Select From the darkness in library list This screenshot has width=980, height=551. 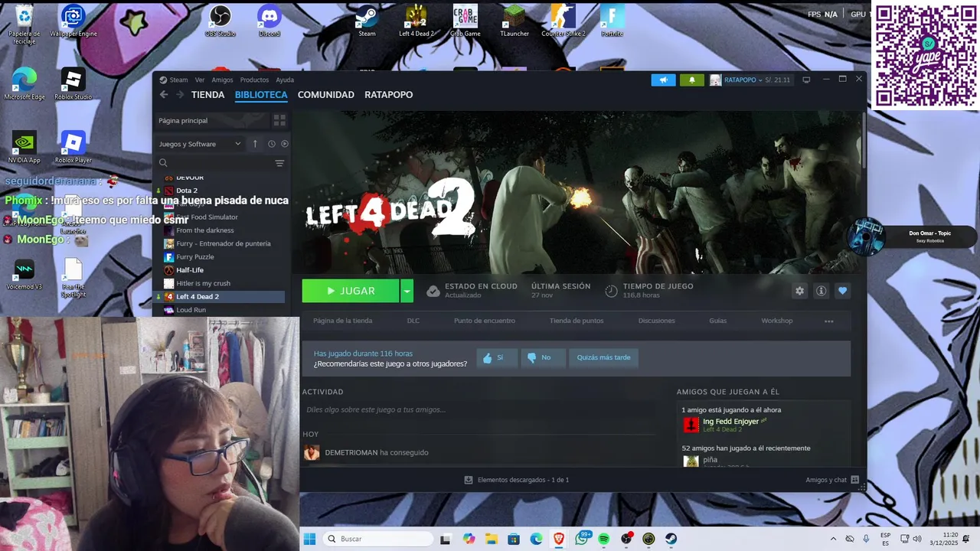(x=205, y=230)
